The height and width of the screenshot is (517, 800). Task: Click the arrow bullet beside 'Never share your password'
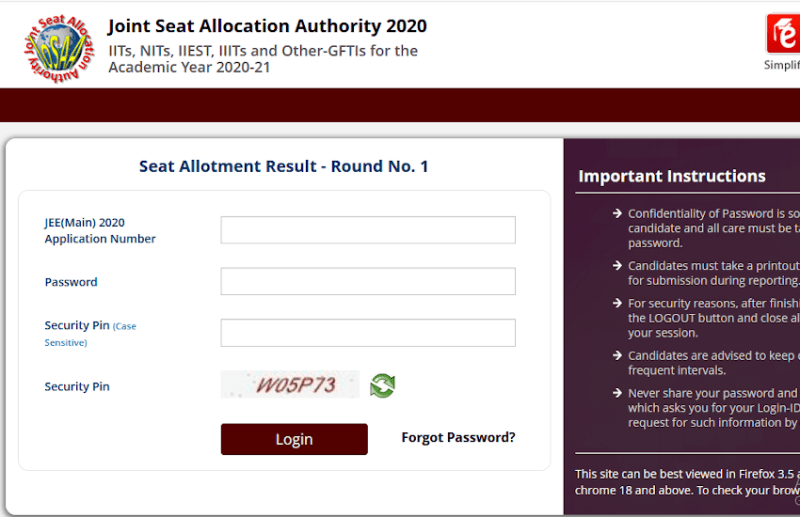coord(617,394)
